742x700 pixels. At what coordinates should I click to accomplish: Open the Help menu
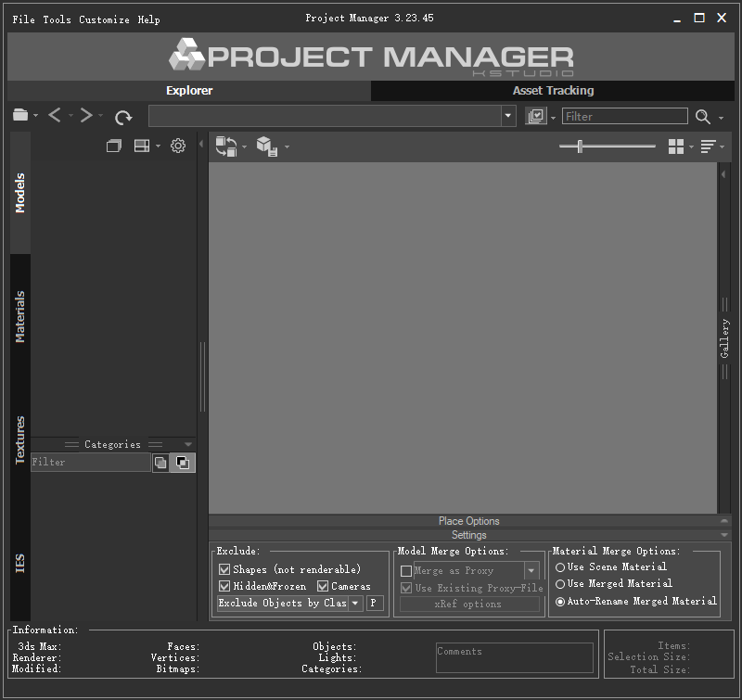(148, 19)
